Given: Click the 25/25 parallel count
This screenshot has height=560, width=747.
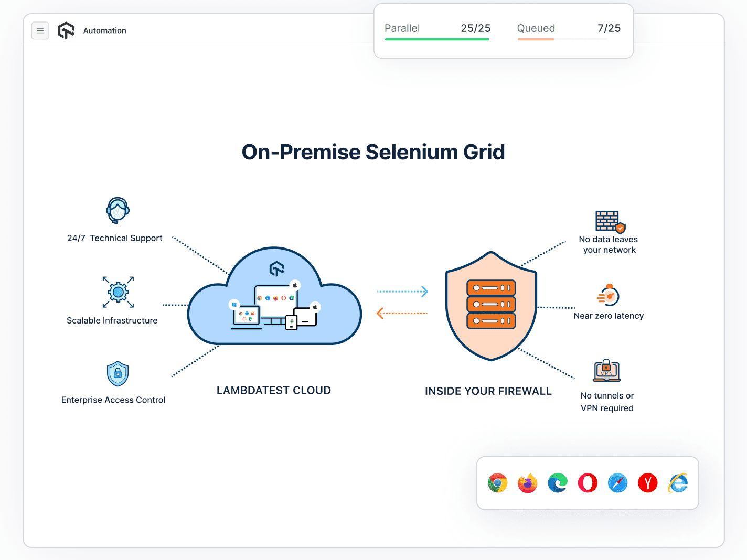Looking at the screenshot, I should [476, 28].
